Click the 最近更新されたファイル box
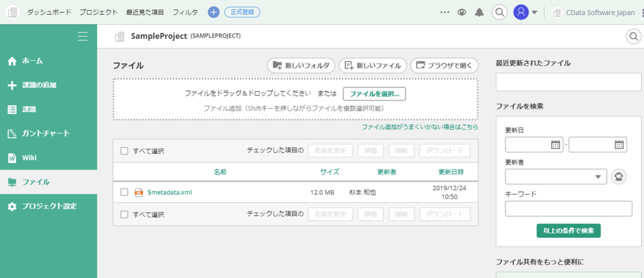644x278 pixels. pos(569,82)
